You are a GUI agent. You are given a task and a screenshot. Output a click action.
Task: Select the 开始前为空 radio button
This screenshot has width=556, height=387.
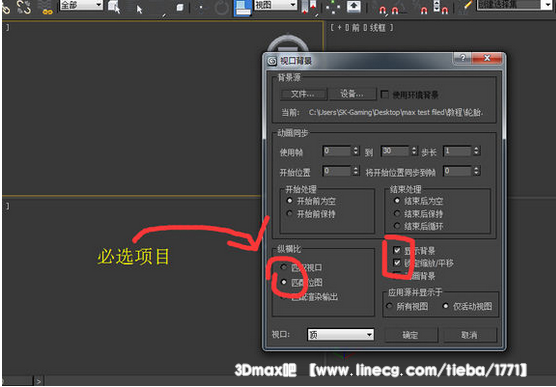point(290,201)
